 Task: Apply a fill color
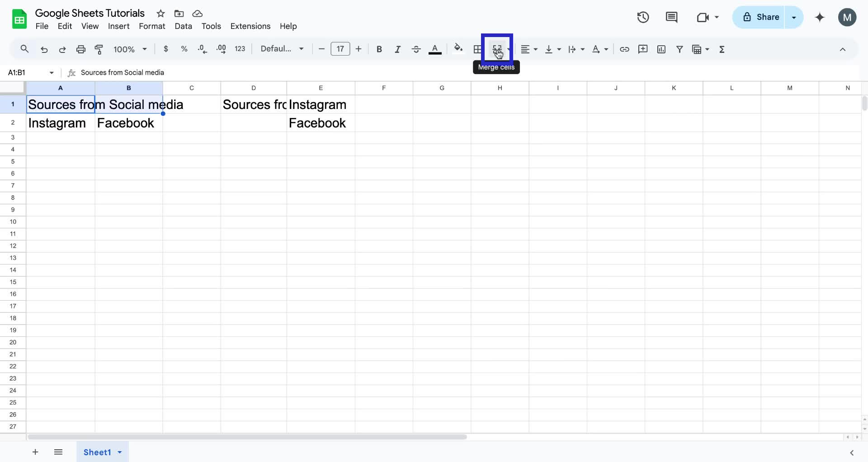pyautogui.click(x=458, y=49)
